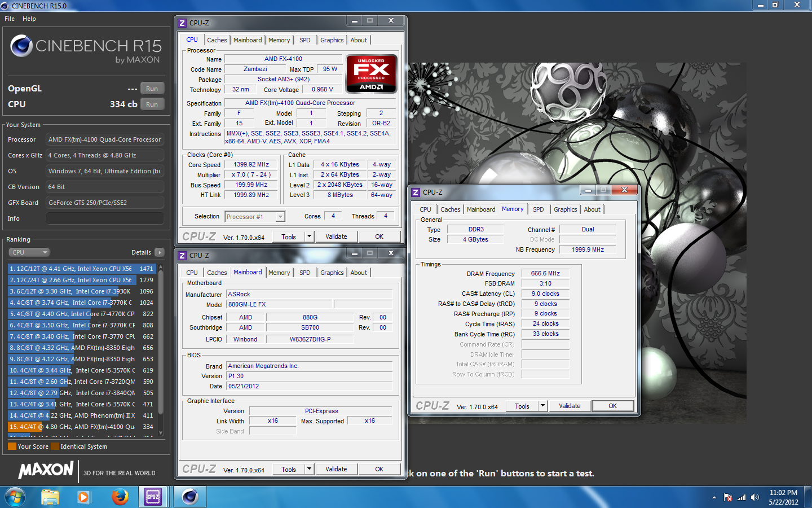812x508 pixels.
Task: Switch to Caches tab in the top CPU-Z window
Action: click(217, 40)
